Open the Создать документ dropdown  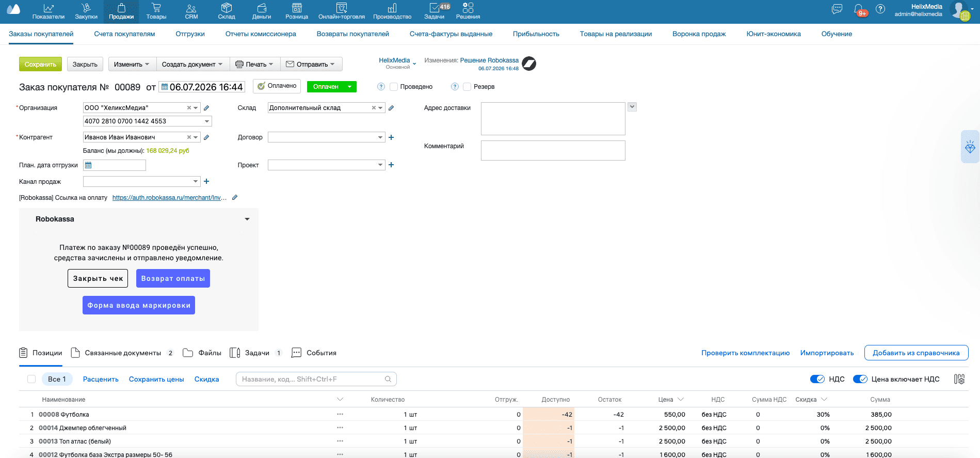tap(192, 64)
